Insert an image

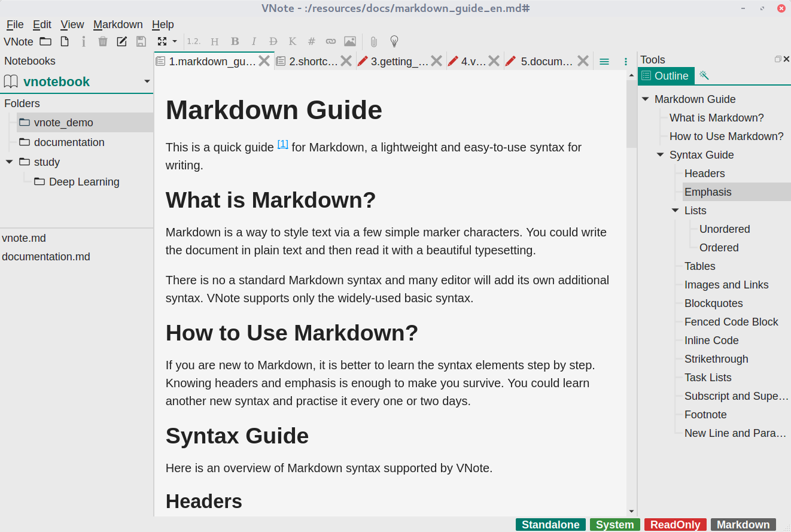click(x=350, y=41)
